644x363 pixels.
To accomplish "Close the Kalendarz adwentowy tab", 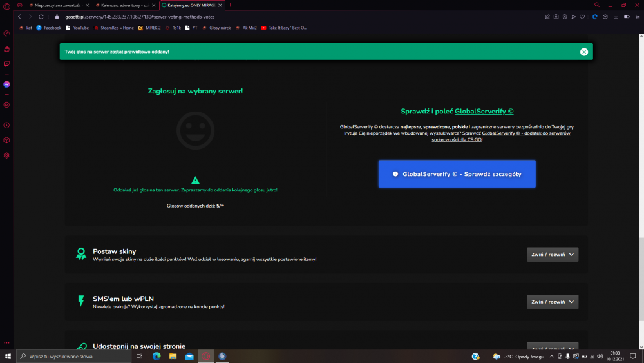I will [154, 5].
